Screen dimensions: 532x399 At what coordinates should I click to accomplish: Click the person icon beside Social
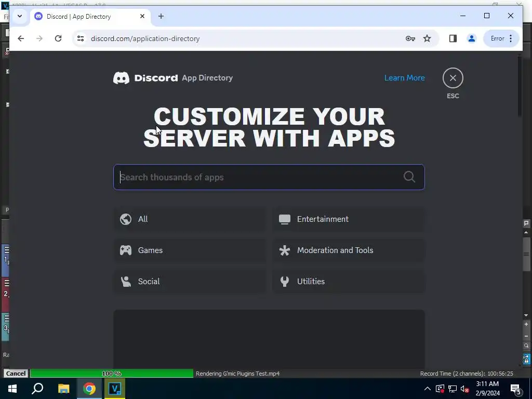click(126, 282)
